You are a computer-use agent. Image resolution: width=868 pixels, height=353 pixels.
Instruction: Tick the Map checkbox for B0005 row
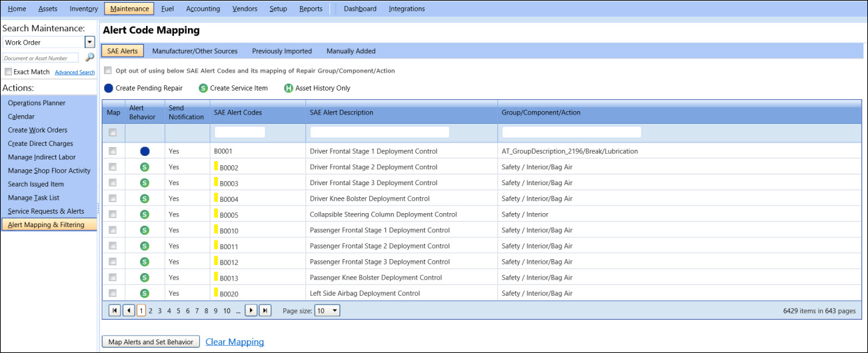113,214
